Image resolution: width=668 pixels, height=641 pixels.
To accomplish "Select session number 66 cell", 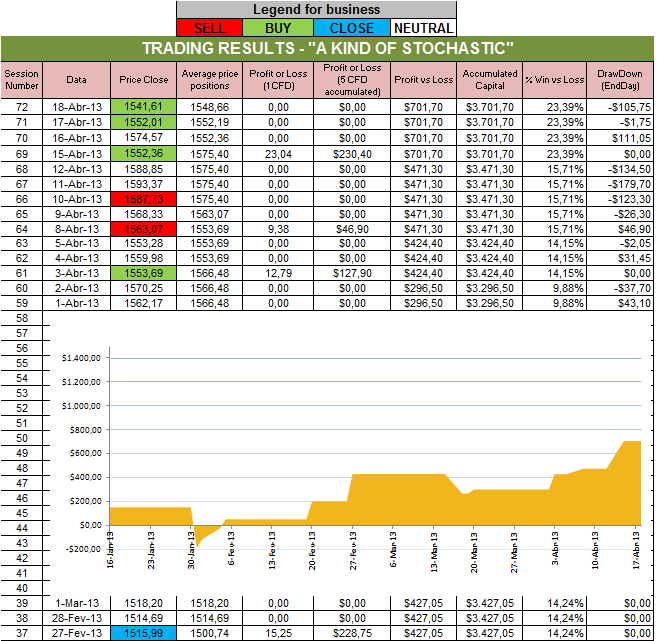I will click(x=22, y=199).
